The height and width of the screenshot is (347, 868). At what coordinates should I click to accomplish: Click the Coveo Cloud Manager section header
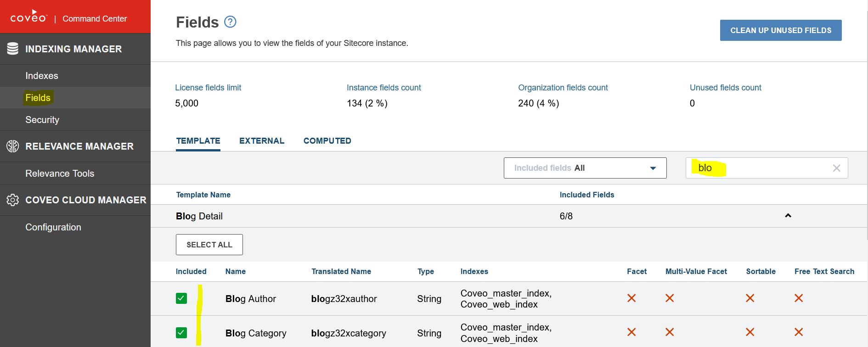coord(75,200)
